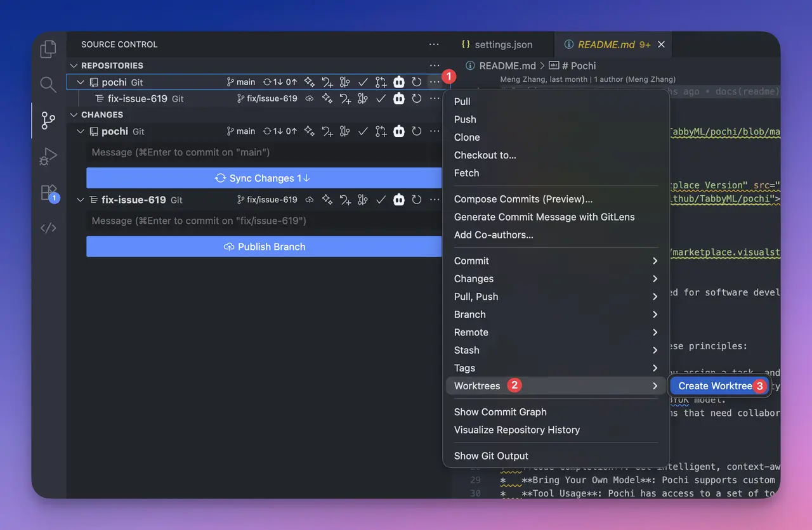Select the Search icon in the activity bar
The height and width of the screenshot is (530, 812).
pos(49,84)
